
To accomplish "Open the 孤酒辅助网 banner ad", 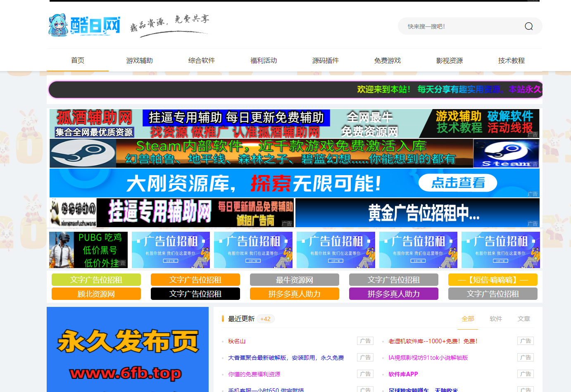I will pos(295,124).
